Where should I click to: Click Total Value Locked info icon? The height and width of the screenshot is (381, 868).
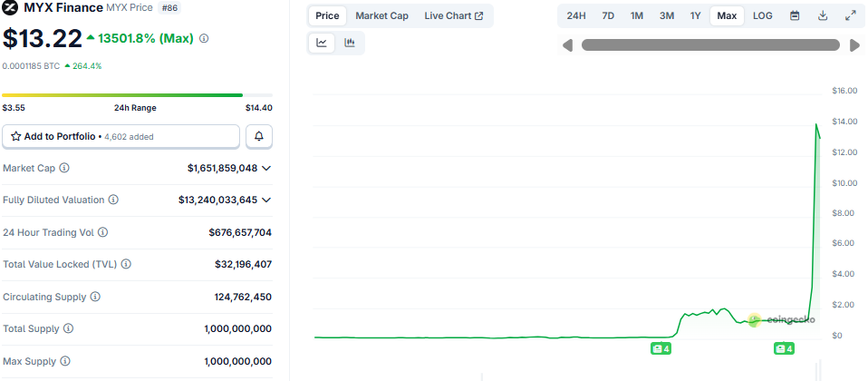click(x=126, y=264)
